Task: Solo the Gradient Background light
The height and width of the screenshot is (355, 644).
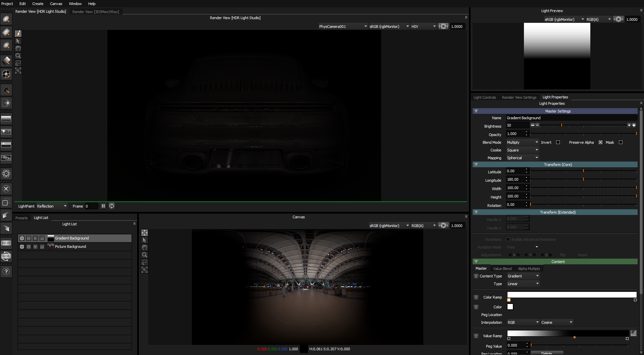Action: (x=29, y=238)
